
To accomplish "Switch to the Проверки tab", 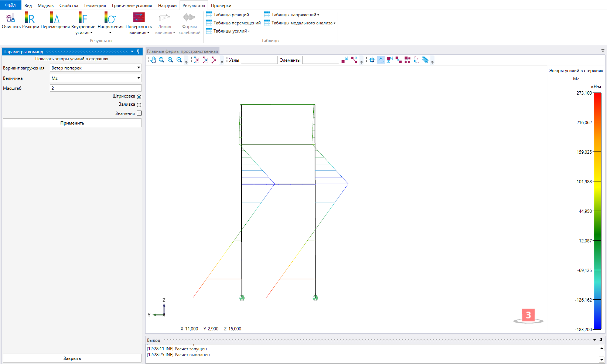I will coord(221,6).
